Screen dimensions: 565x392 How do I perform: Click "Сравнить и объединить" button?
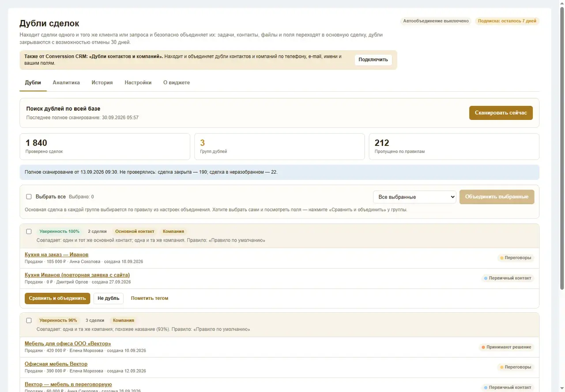57,298
